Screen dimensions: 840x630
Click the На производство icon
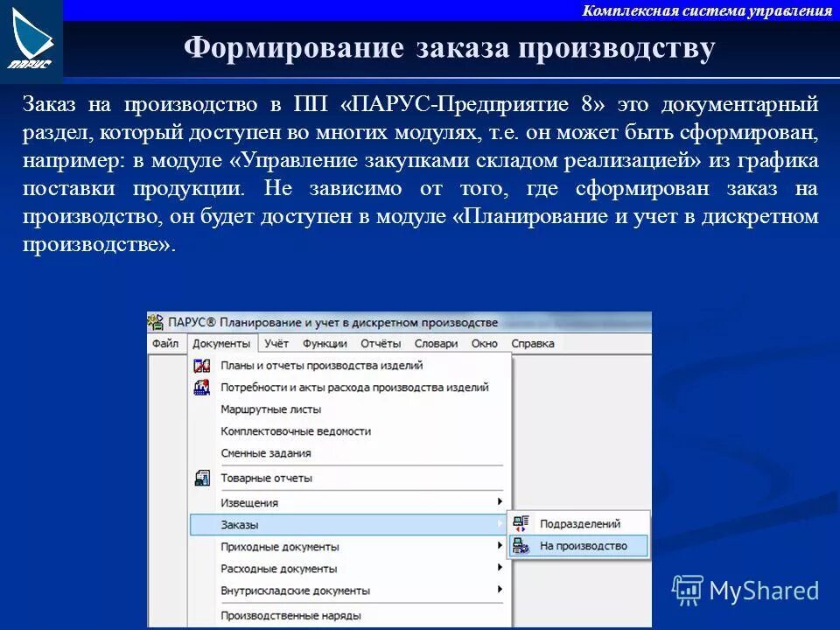tap(520, 543)
